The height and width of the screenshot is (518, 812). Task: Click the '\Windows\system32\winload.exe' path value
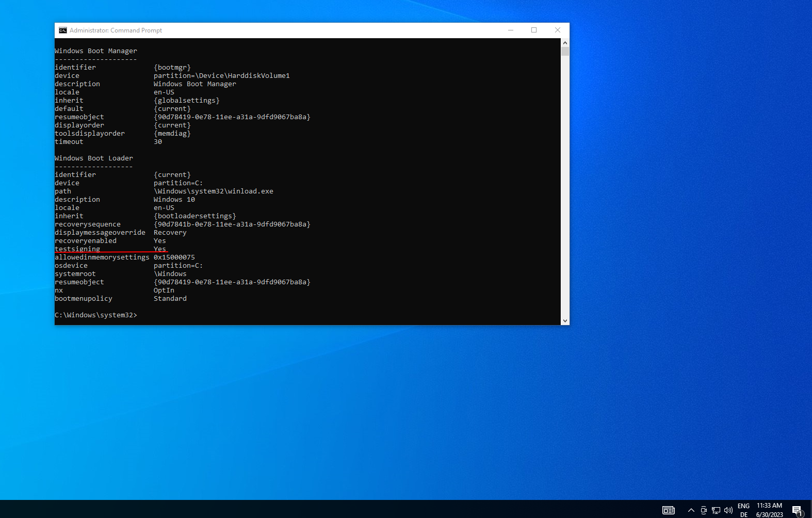click(214, 191)
